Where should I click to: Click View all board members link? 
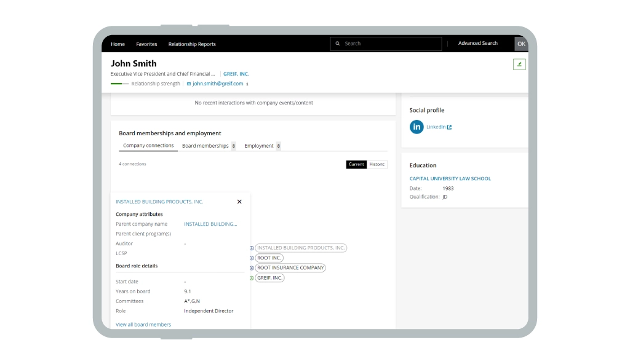point(143,325)
